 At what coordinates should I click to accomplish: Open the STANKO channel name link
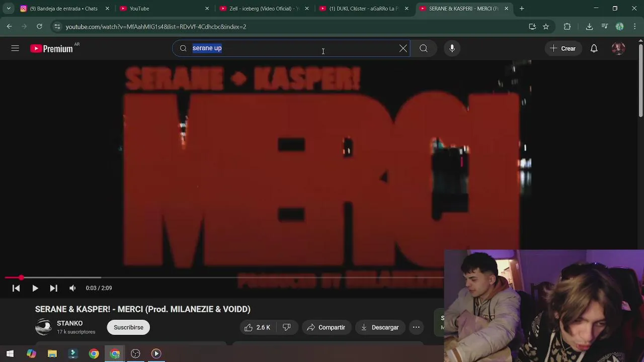[69, 323]
